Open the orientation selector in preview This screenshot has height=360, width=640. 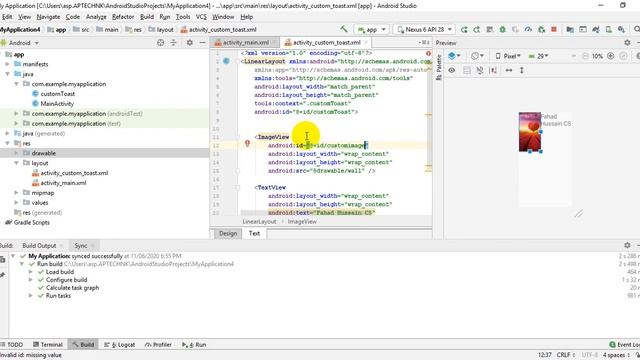477,56
